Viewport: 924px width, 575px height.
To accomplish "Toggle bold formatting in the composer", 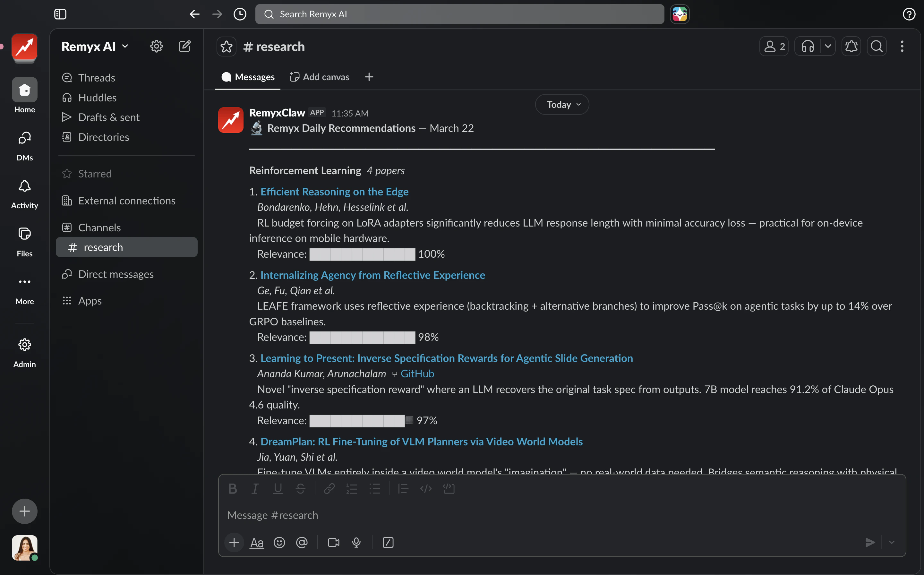I will [x=232, y=489].
